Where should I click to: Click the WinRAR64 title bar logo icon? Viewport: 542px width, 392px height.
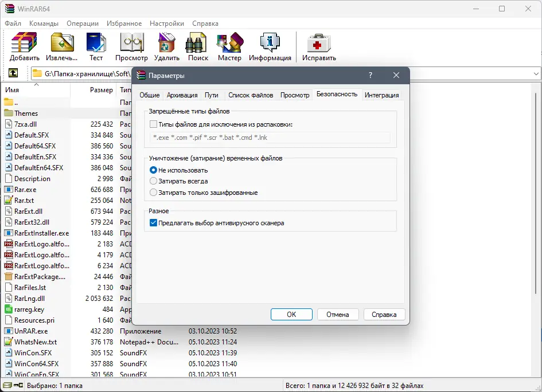pos(9,9)
